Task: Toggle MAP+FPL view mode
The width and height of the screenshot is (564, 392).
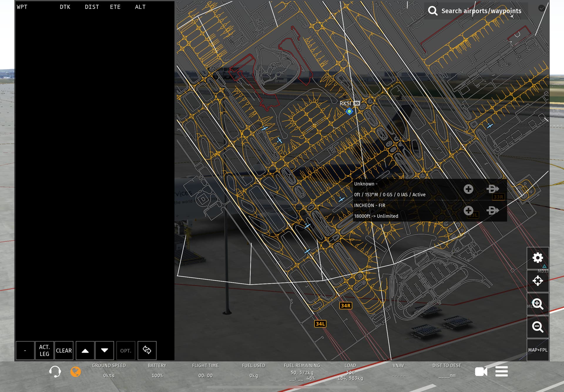Action: coord(538,350)
